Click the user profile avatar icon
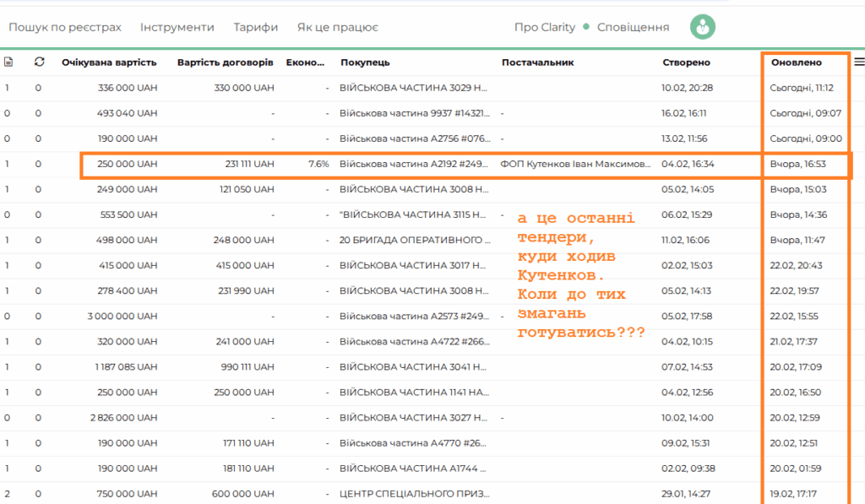 tap(702, 27)
